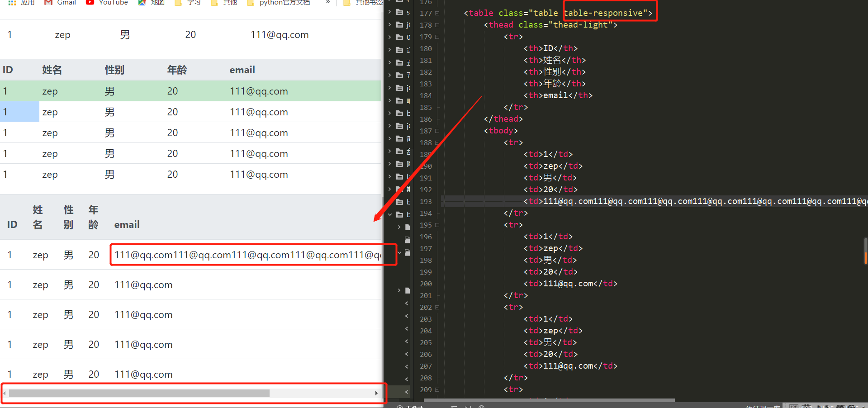This screenshot has width=868, height=408.
Task: Click the long email td code on line 193
Action: [x=696, y=201]
